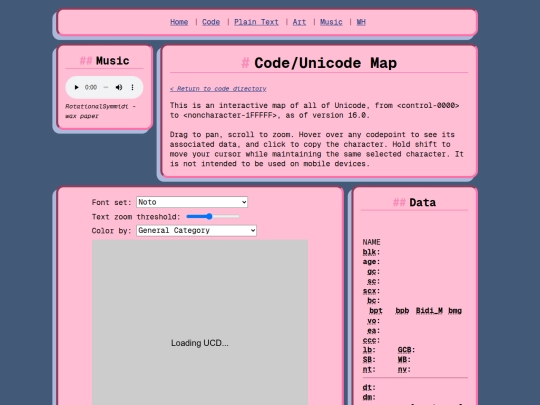
Task: Play the music audio track
Action: 76,87
